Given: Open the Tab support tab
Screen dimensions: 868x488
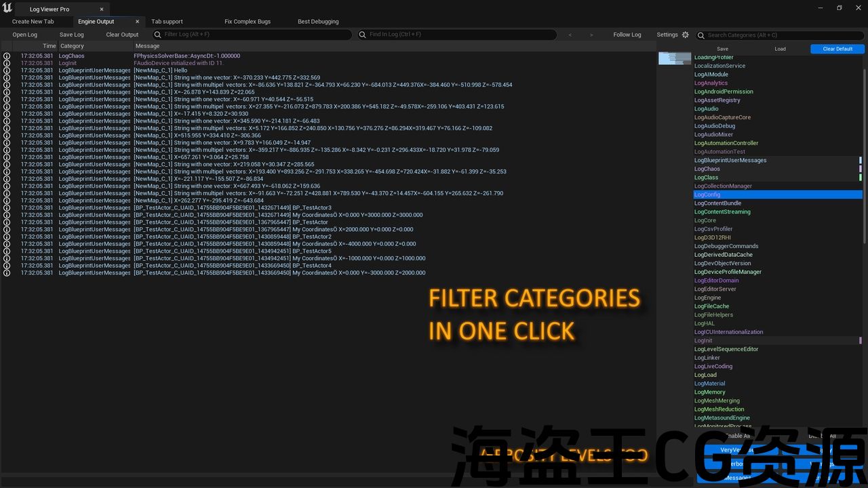Looking at the screenshot, I should point(167,22).
